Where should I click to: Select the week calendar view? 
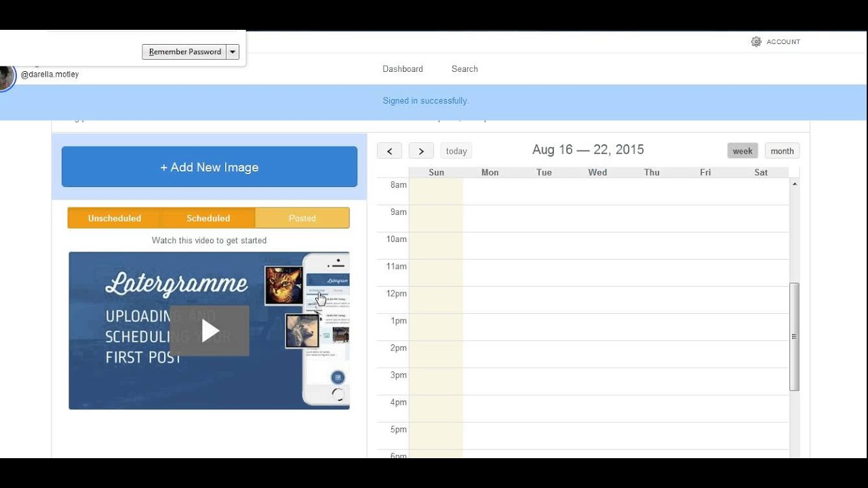pyautogui.click(x=743, y=151)
